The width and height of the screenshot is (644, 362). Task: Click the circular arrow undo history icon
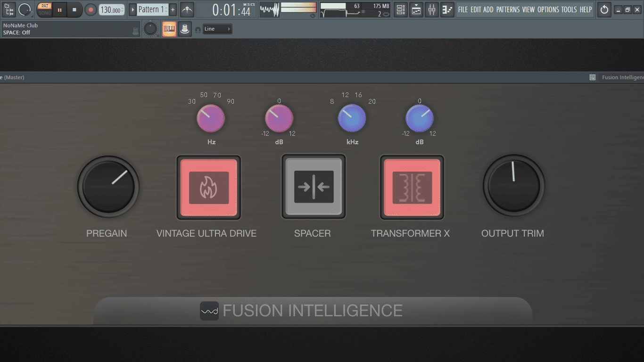coord(604,9)
